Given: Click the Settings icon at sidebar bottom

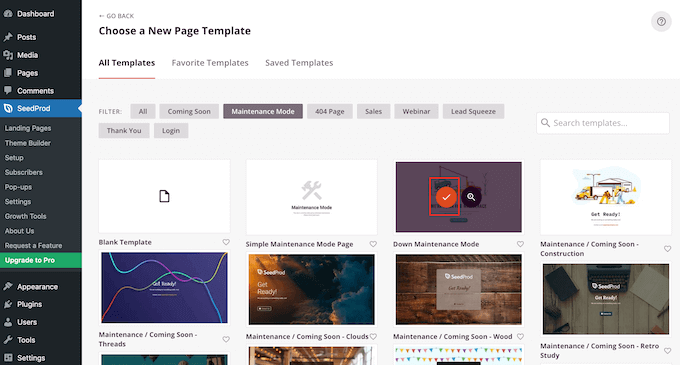Looking at the screenshot, I should (8, 358).
